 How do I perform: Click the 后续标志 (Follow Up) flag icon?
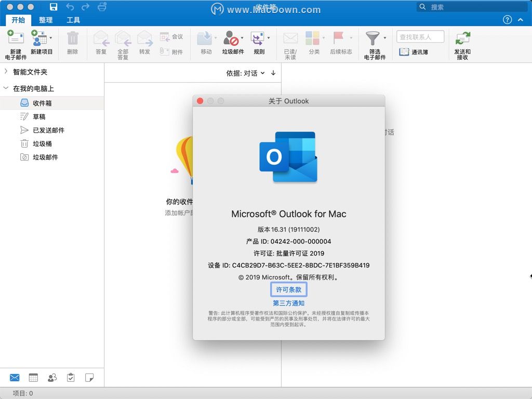point(339,38)
